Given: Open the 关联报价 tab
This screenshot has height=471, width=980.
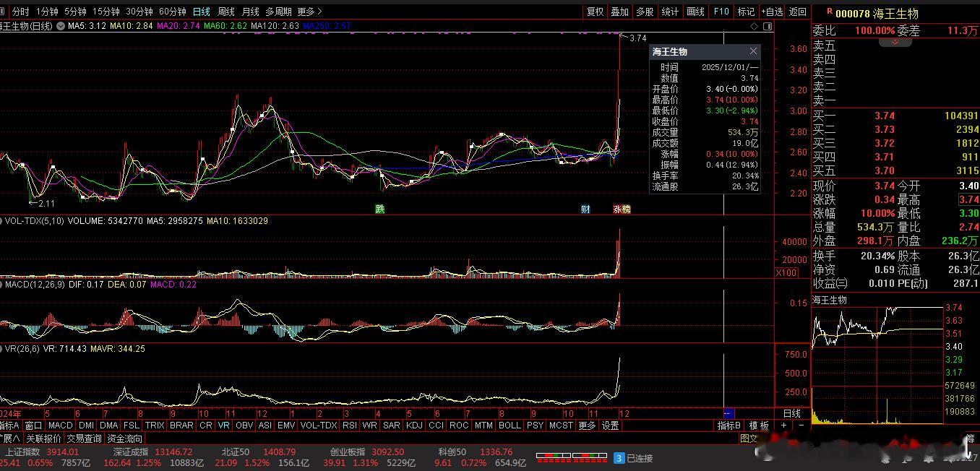Looking at the screenshot, I should tap(44, 438).
